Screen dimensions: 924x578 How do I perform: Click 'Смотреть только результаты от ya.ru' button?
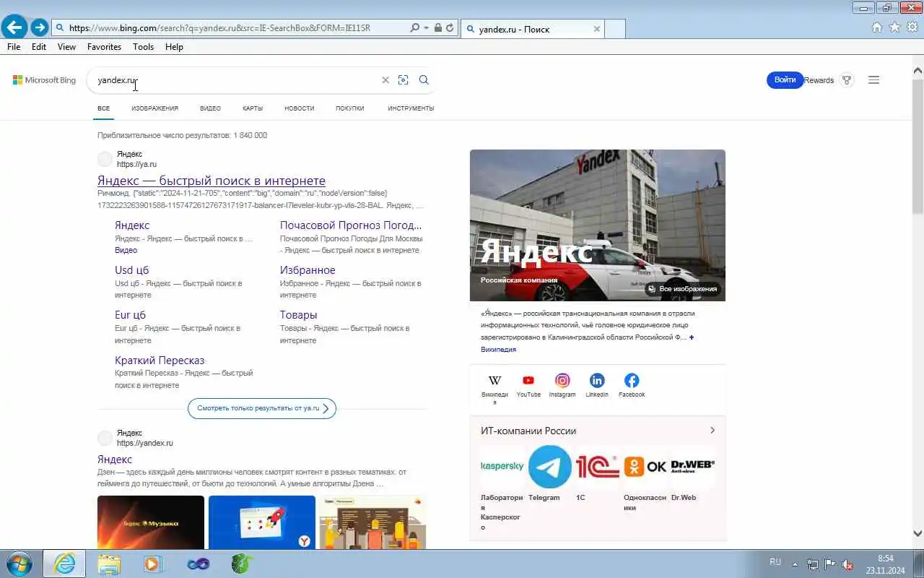click(x=262, y=408)
